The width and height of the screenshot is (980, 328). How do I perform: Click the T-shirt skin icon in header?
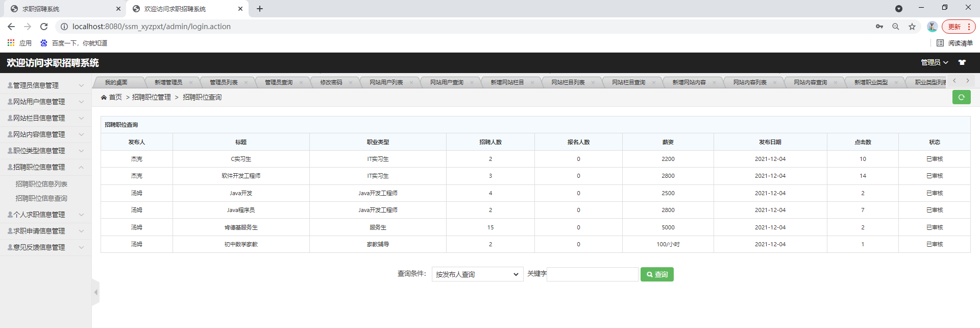962,62
